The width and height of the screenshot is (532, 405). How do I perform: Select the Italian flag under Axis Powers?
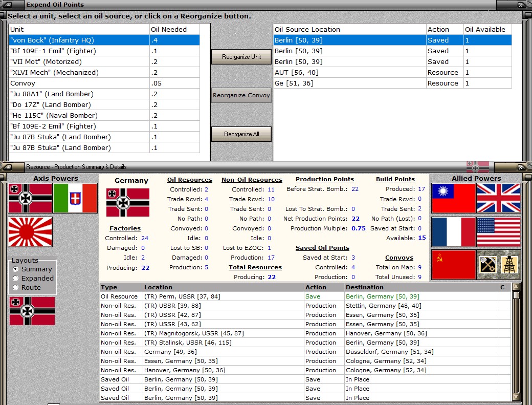[x=75, y=198]
